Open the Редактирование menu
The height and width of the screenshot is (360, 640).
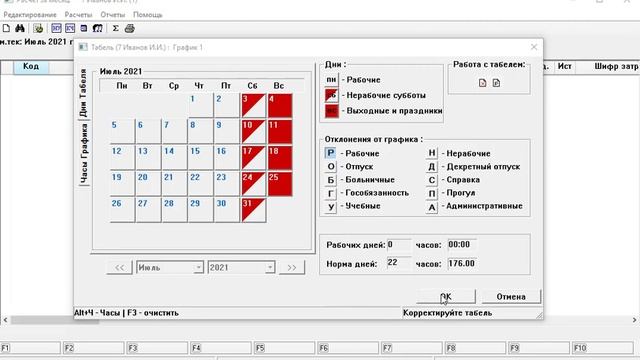tap(30, 15)
